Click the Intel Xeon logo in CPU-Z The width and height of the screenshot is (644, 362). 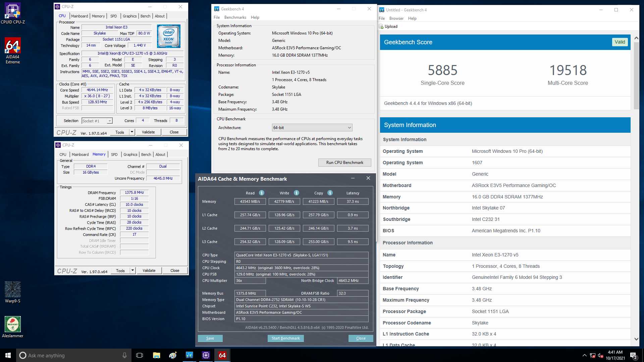169,36
